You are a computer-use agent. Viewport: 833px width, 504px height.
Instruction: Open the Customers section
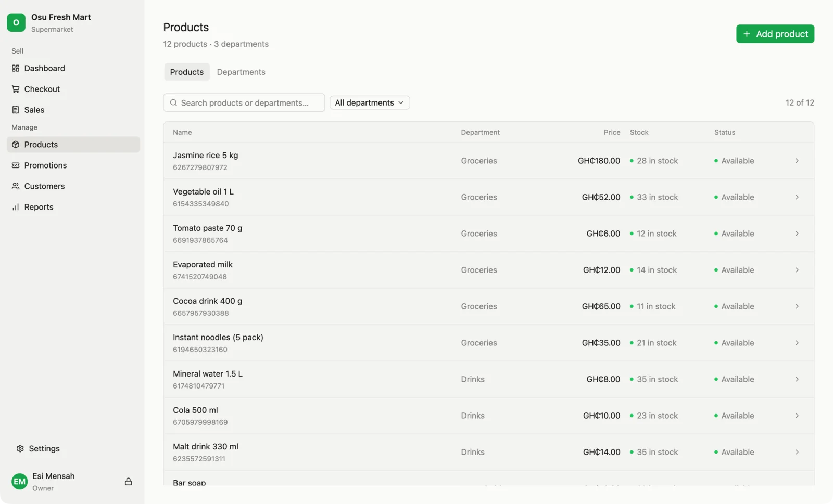73,186
